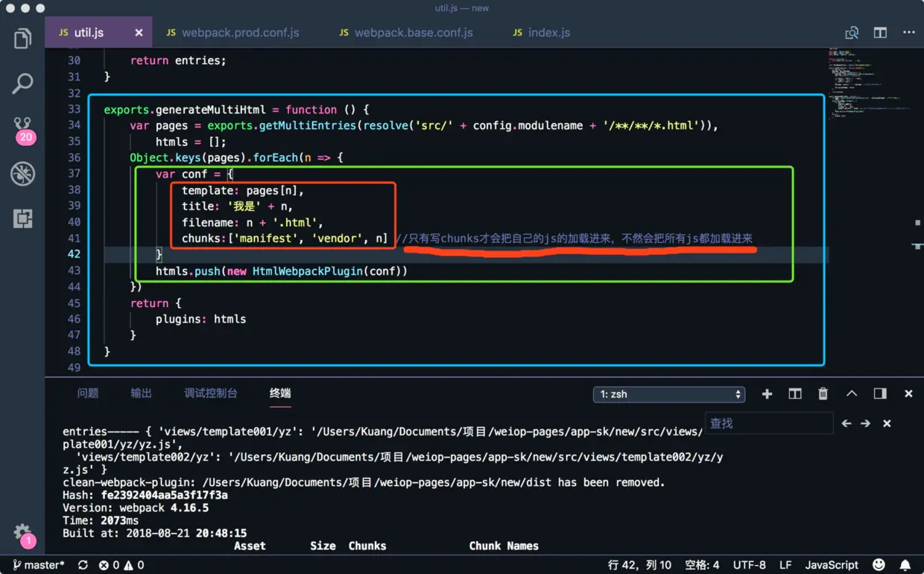Open Source Control view with 20 changes
Screen dimensions: 924x574
tap(23, 129)
